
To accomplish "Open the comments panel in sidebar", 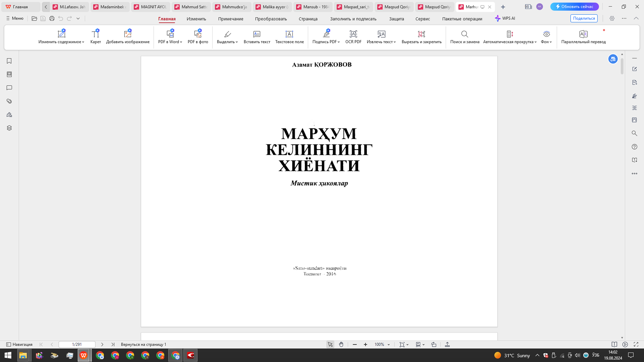I will [9, 88].
